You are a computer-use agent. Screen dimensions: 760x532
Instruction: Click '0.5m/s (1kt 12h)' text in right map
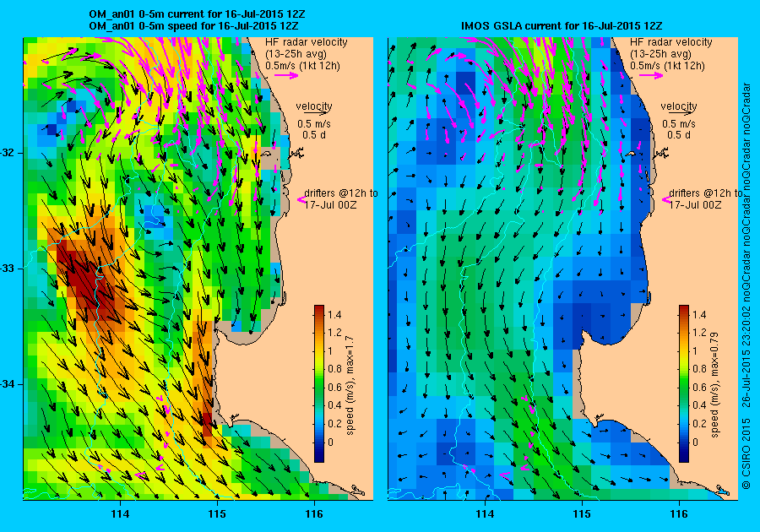point(667,65)
